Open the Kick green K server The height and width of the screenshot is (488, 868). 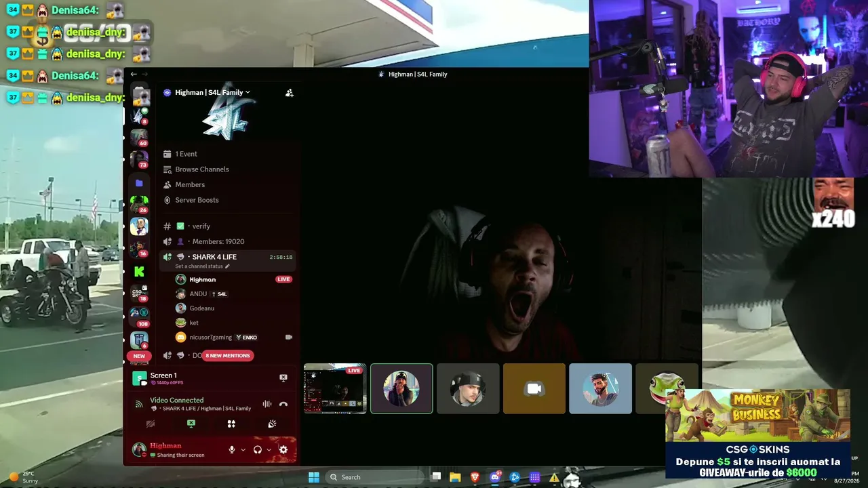click(x=139, y=272)
